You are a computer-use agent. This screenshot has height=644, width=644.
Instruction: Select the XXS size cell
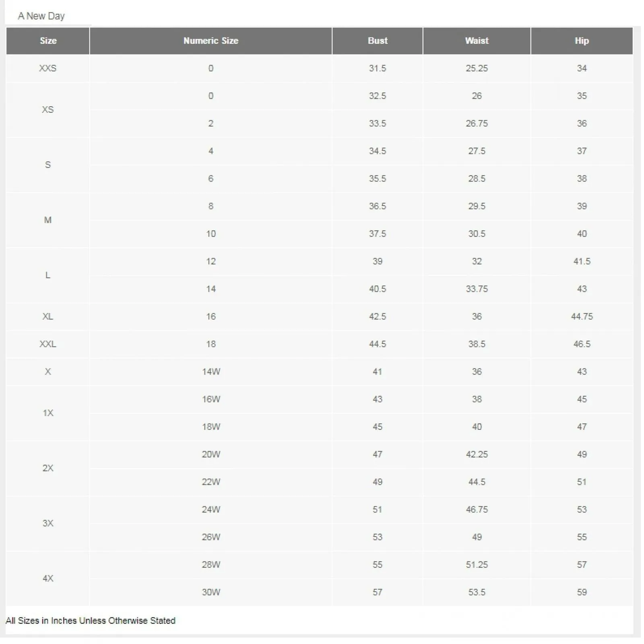(48, 68)
